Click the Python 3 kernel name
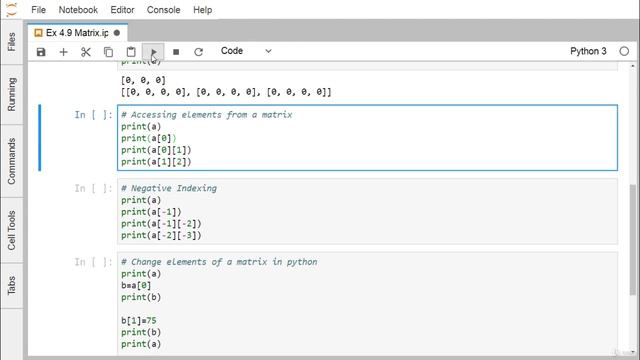The width and height of the screenshot is (640, 360). [x=588, y=51]
